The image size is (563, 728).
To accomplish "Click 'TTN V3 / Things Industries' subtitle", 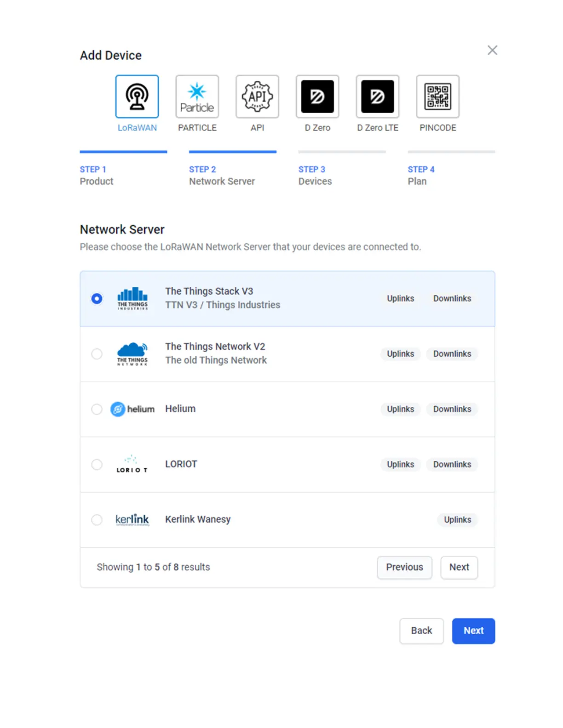I will tap(223, 305).
